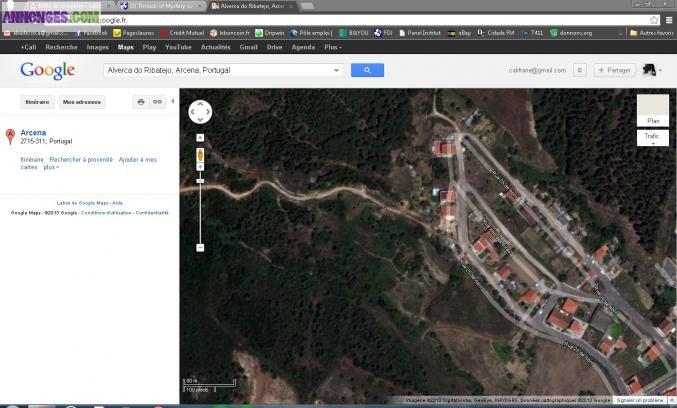Open YouTube in Google bar

(178, 47)
